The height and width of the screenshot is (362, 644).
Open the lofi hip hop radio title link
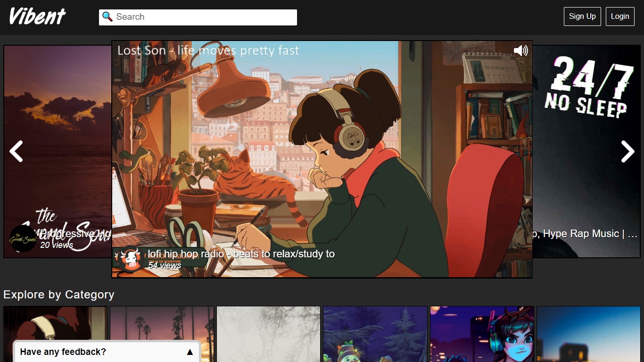click(241, 254)
